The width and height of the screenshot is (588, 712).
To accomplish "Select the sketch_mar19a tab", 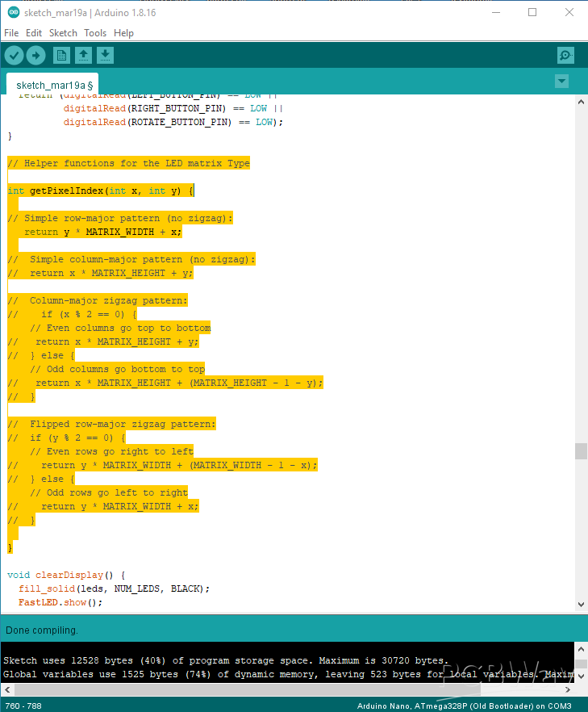I will click(x=54, y=85).
